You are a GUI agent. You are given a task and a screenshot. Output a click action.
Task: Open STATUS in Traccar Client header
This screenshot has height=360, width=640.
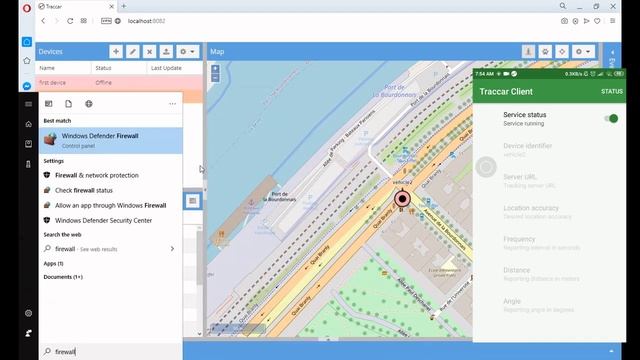click(611, 91)
